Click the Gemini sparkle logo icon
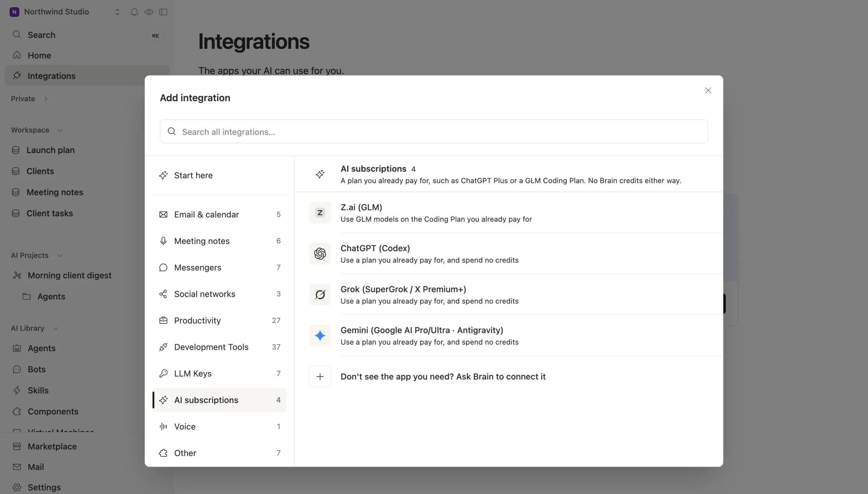 [320, 336]
